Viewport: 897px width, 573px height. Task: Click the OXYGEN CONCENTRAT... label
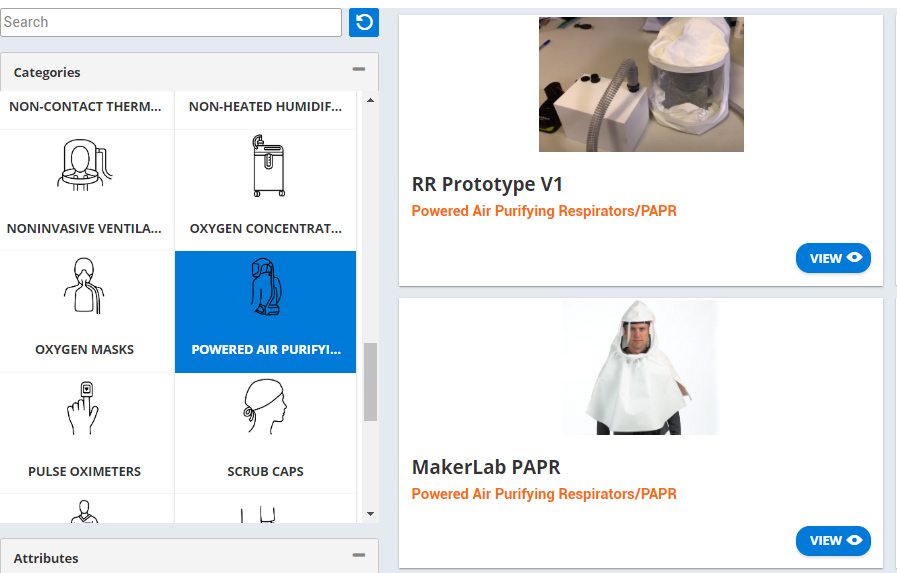(265, 229)
